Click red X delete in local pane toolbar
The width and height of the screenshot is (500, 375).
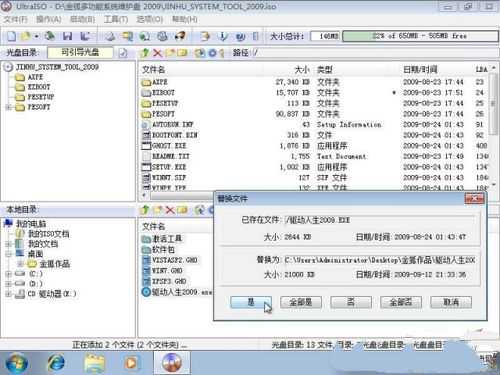pos(170,210)
